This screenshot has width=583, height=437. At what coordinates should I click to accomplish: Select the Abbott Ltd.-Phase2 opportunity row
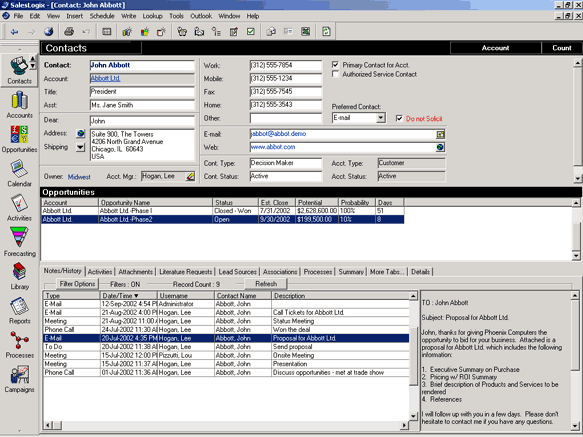coord(222,219)
